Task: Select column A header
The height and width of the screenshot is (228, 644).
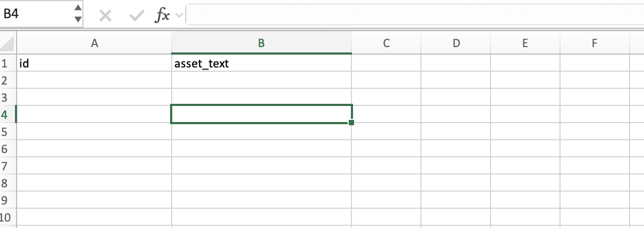Action: click(x=94, y=44)
